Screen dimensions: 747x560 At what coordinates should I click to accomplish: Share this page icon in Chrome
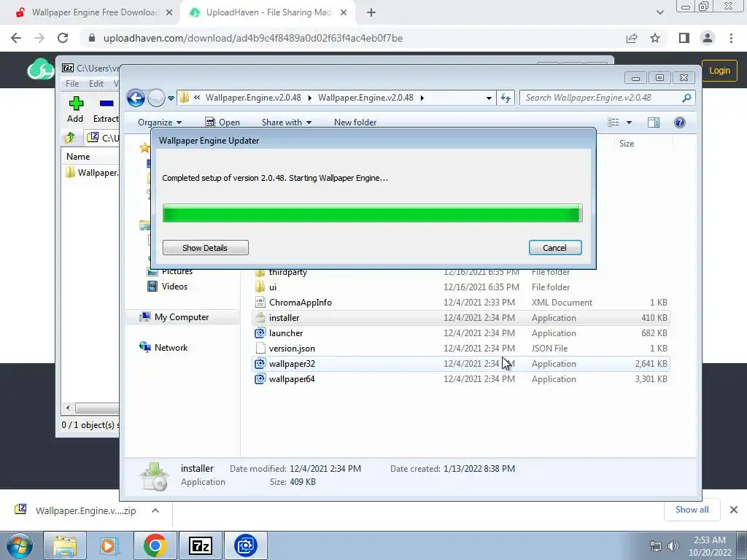pyautogui.click(x=632, y=38)
